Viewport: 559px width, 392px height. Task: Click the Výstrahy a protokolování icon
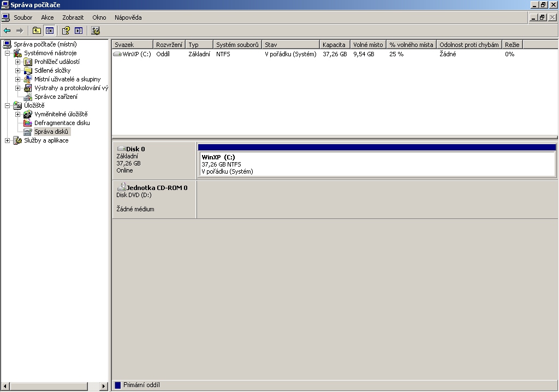point(28,88)
